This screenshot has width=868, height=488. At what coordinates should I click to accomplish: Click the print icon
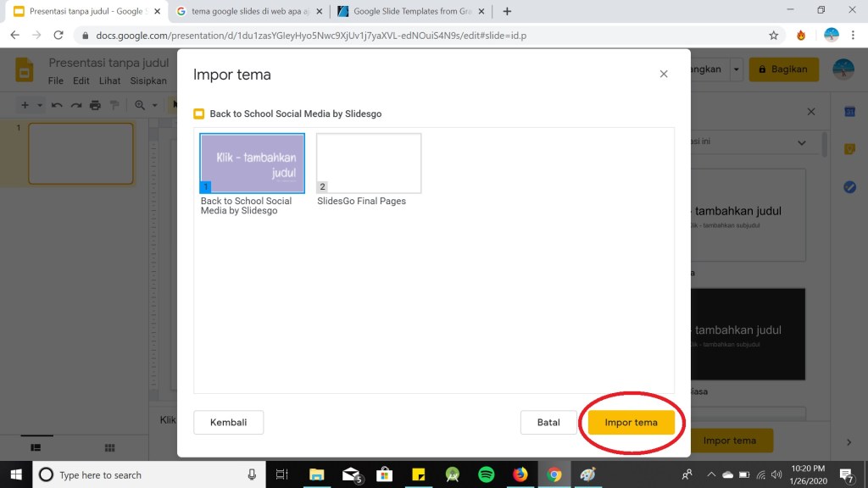click(x=95, y=105)
